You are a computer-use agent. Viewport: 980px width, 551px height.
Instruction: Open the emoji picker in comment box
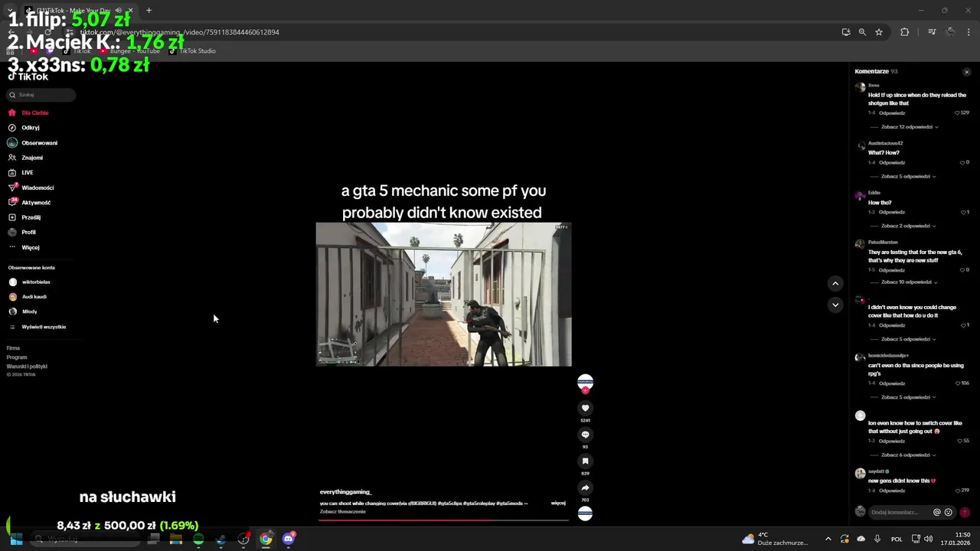pyautogui.click(x=949, y=512)
